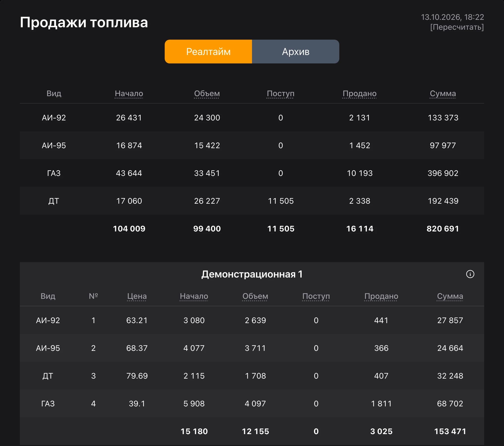The image size is (504, 446).
Task: Select the ДТ row label in summary table
Action: coord(54,201)
